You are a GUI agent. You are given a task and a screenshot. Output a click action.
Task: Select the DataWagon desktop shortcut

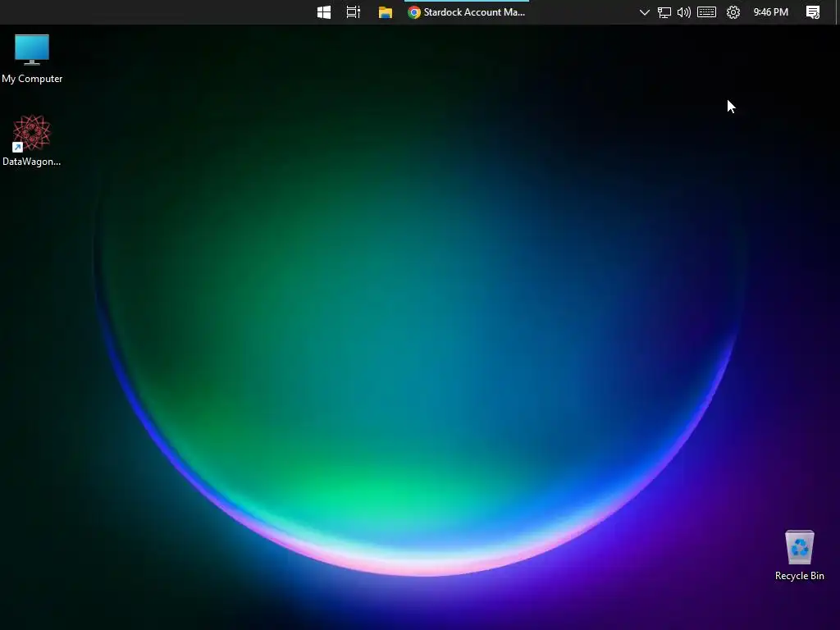click(x=32, y=141)
